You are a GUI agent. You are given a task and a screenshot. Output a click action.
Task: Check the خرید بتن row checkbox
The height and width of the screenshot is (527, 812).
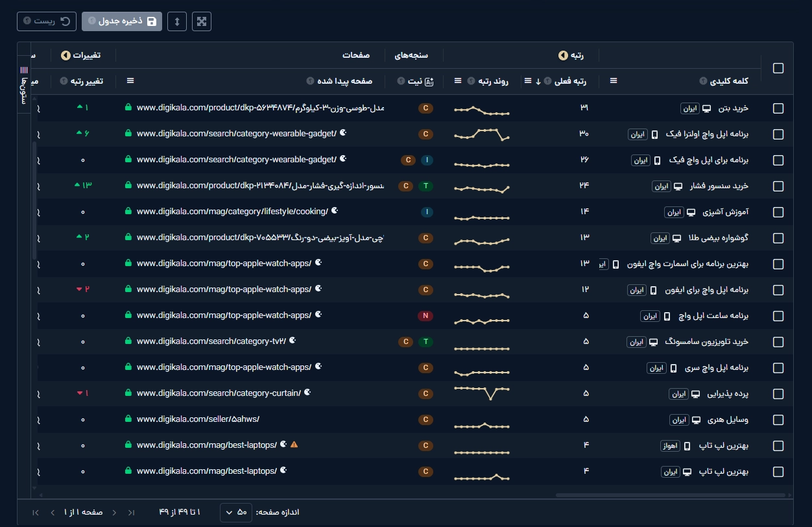tap(778, 108)
